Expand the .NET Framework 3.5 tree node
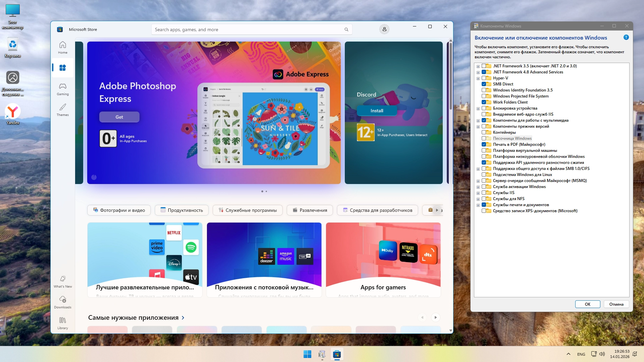644x362 pixels. click(478, 66)
